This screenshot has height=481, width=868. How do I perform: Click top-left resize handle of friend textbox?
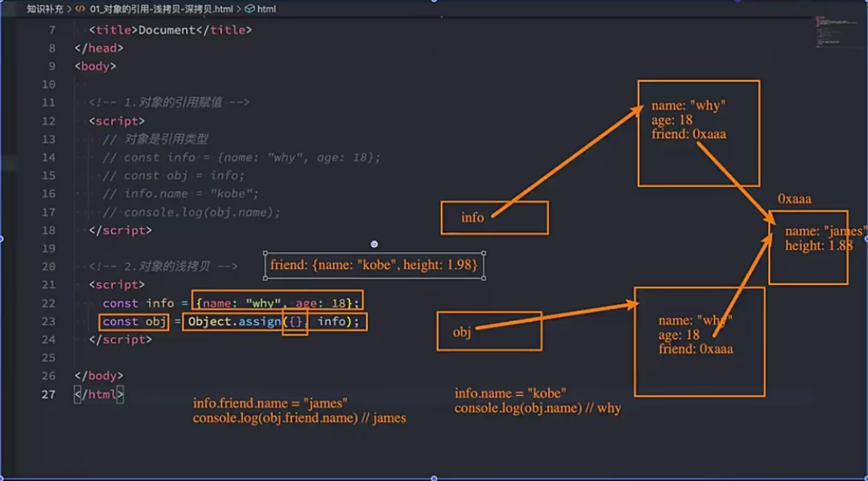pos(265,253)
